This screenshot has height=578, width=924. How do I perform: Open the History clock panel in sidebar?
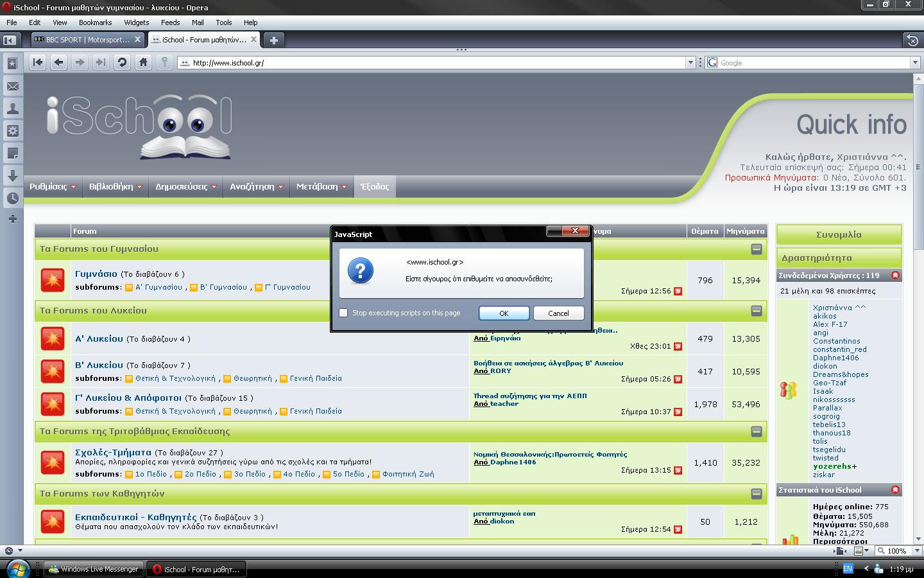pos(12,198)
